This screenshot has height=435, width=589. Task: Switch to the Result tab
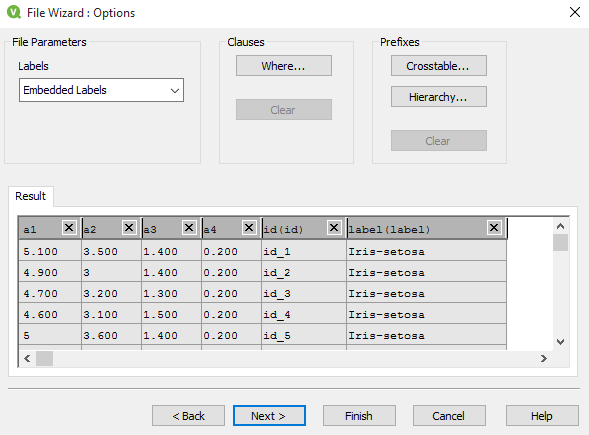pyautogui.click(x=30, y=196)
